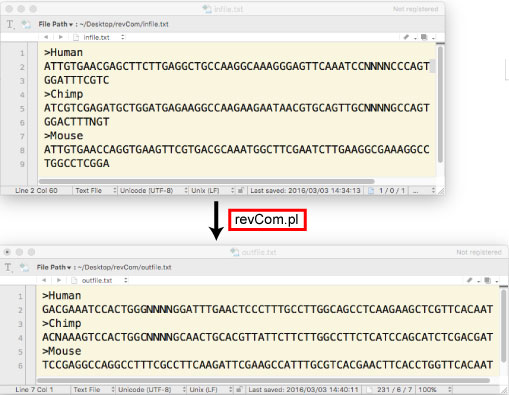Screen dimensions: 509x395
Task: Go forward with right arrow in outfile navigation bar
Action: click(59, 280)
